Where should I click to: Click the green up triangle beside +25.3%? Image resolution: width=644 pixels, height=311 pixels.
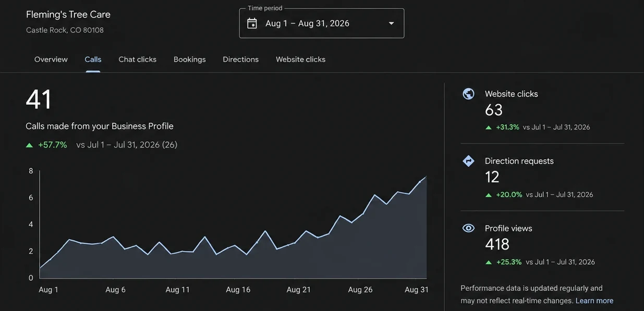(x=489, y=262)
